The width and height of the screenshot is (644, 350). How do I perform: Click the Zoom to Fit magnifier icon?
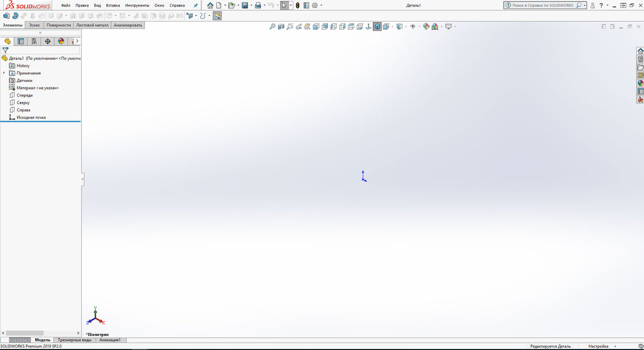tap(273, 26)
